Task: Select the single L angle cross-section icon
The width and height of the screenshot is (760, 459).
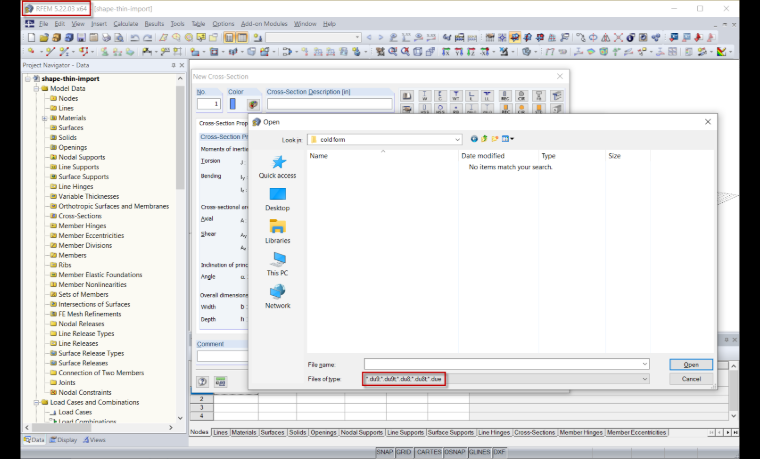Action: (471, 96)
